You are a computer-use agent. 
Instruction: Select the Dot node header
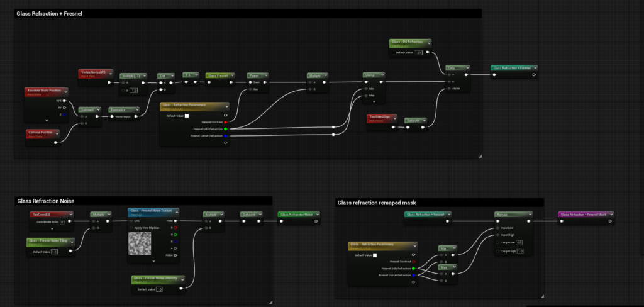click(164, 75)
